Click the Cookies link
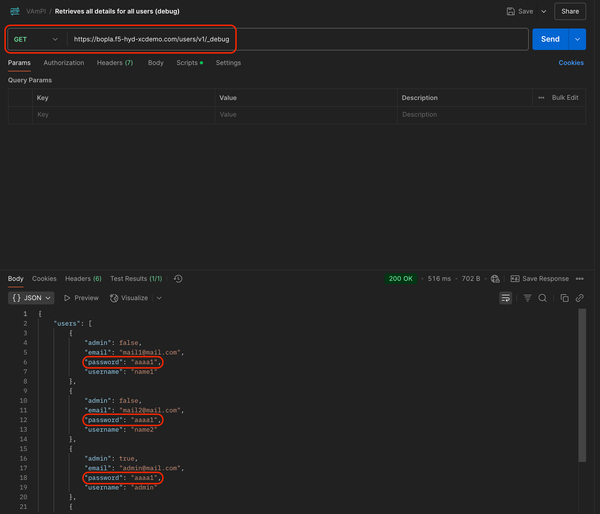This screenshot has height=514, width=600. point(571,62)
